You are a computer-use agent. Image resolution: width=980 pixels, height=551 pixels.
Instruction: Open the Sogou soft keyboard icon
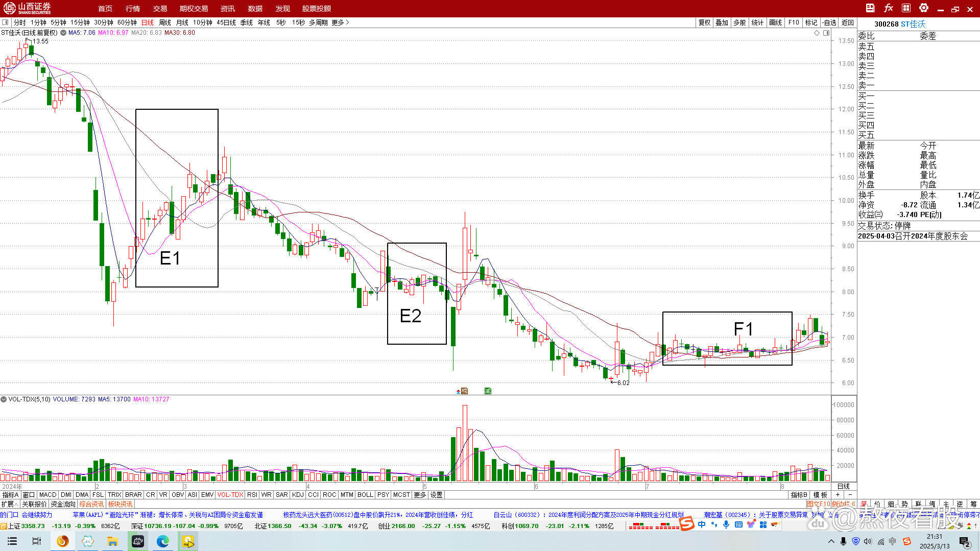(x=738, y=524)
